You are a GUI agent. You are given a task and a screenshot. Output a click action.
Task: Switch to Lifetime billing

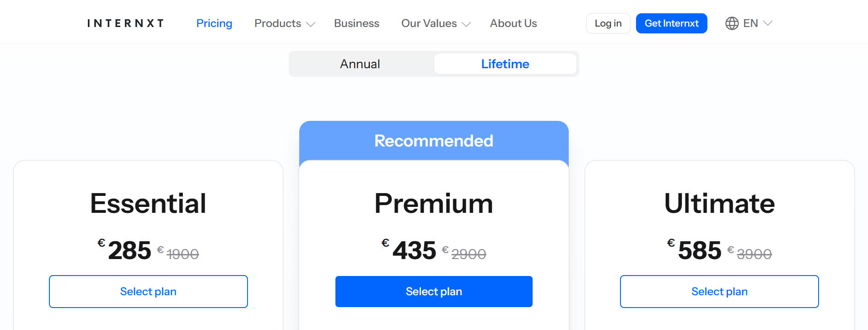(x=505, y=64)
